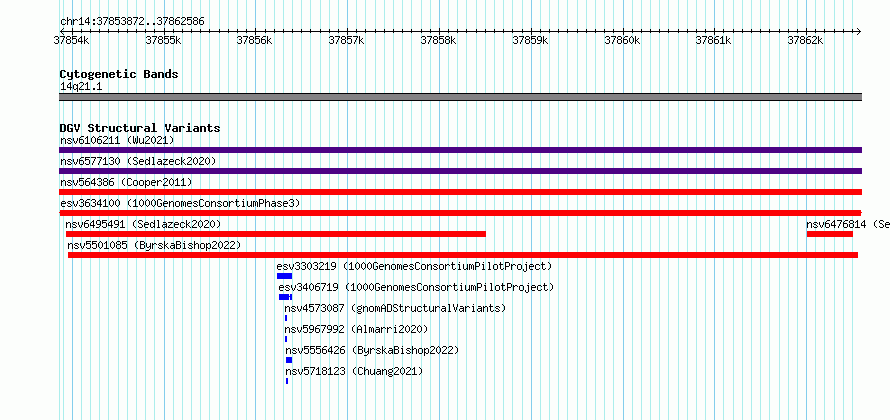Click the Cytogenetic Bands track title
Image resolution: width=890 pixels, height=420 pixels.
point(119,74)
